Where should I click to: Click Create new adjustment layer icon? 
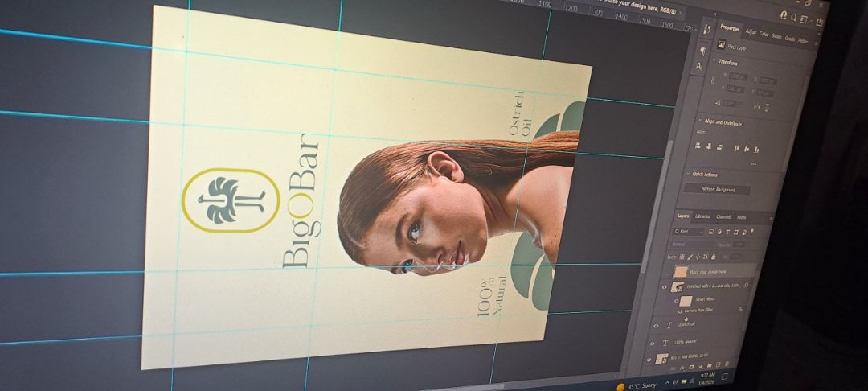click(x=700, y=366)
